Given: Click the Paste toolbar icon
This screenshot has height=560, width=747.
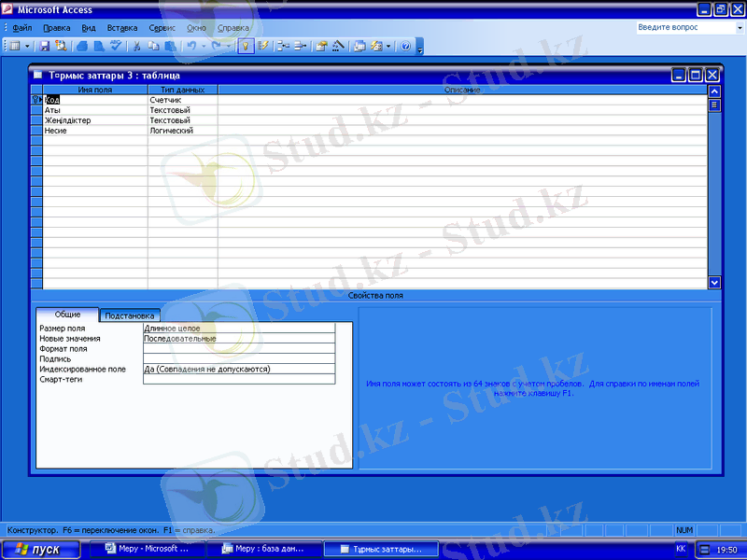Looking at the screenshot, I should tap(170, 46).
